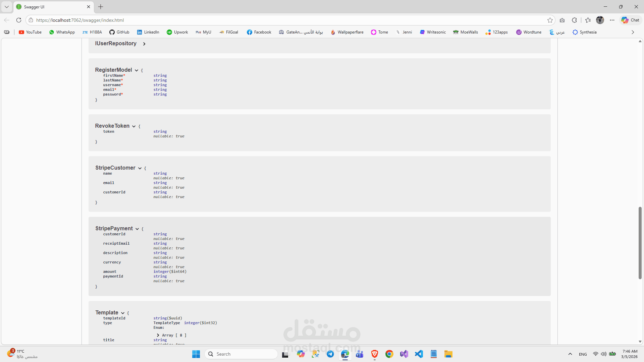The width and height of the screenshot is (644, 362).
Task: Click the favorites star in address bar
Action: click(550, 20)
